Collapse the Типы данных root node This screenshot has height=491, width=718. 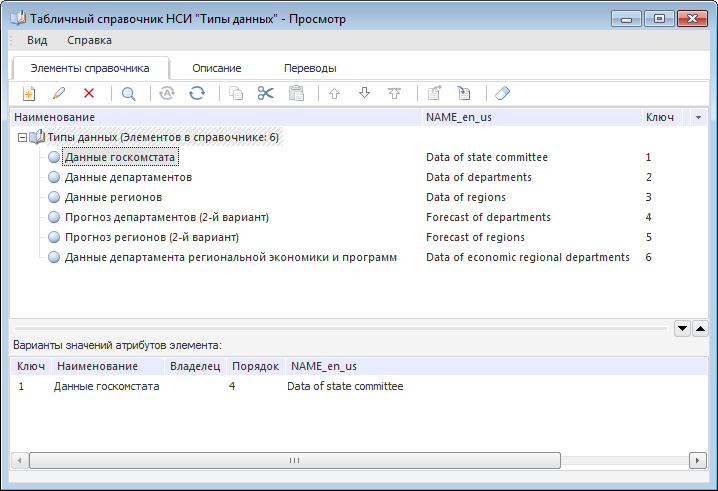(x=22, y=137)
